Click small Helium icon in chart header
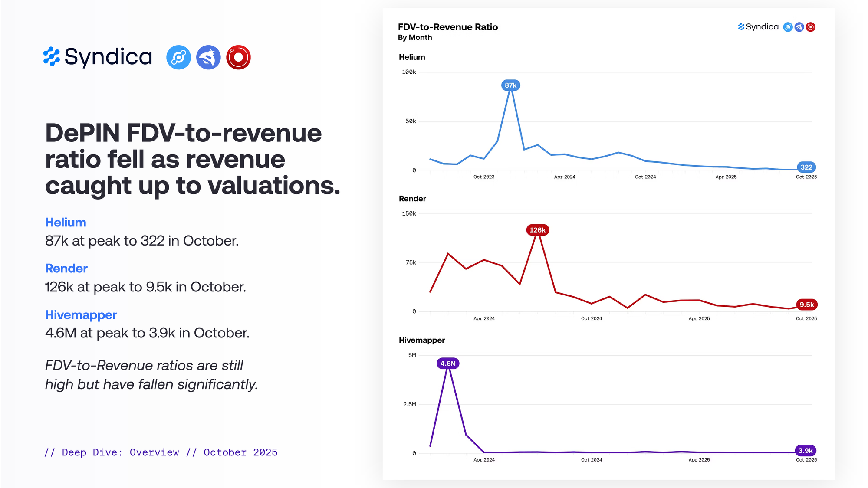Screen dimensions: 868x488 (788, 27)
